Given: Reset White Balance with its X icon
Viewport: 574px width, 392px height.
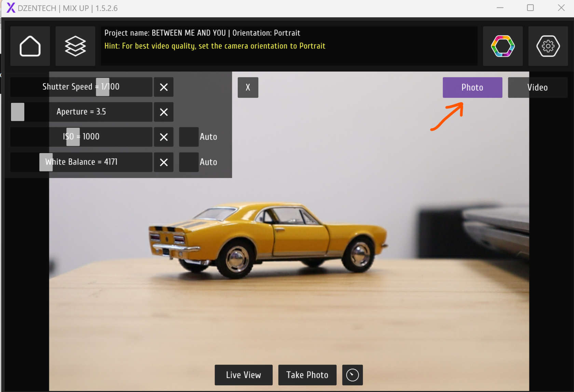Looking at the screenshot, I should point(164,162).
